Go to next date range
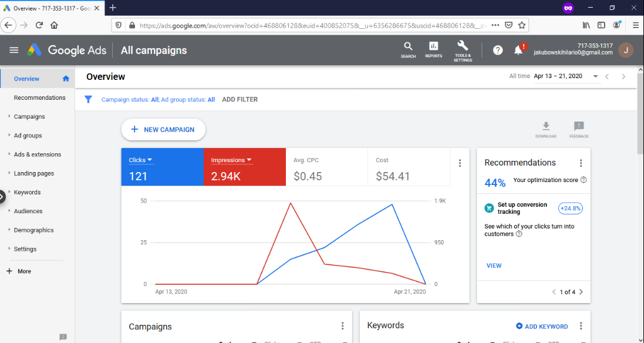The width and height of the screenshot is (644, 343). click(x=623, y=76)
